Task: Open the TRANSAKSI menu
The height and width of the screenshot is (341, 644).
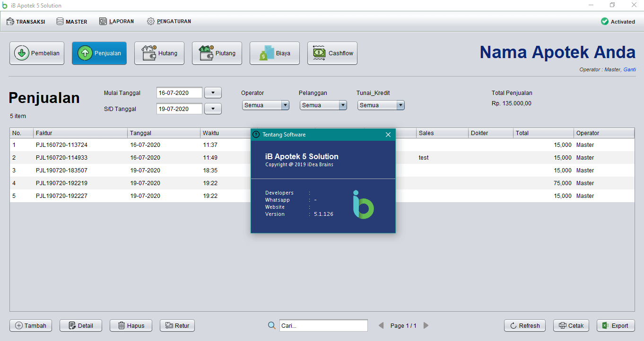Action: 26,21
